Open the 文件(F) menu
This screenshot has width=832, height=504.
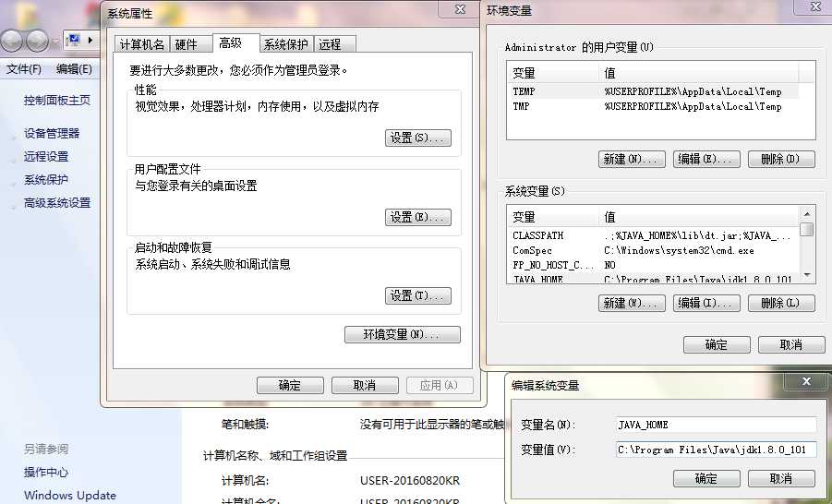(24, 69)
